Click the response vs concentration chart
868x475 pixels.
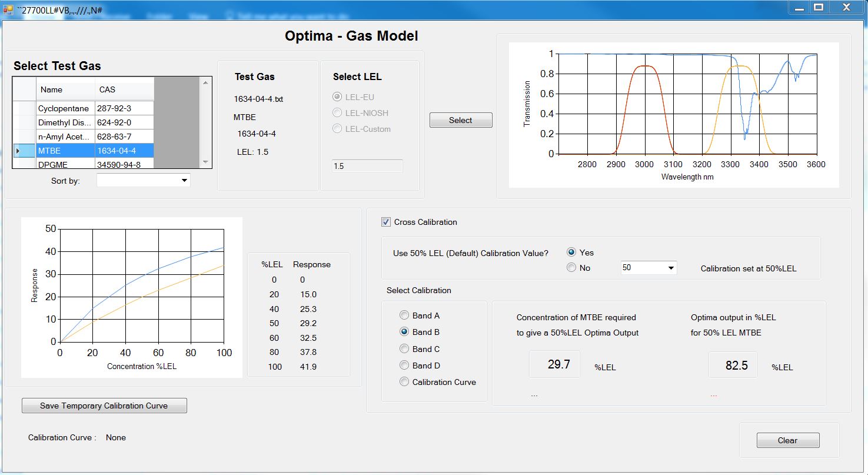coord(132,297)
